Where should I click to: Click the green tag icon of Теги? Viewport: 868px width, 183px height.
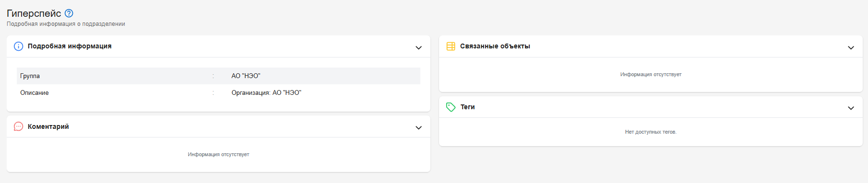(451, 107)
